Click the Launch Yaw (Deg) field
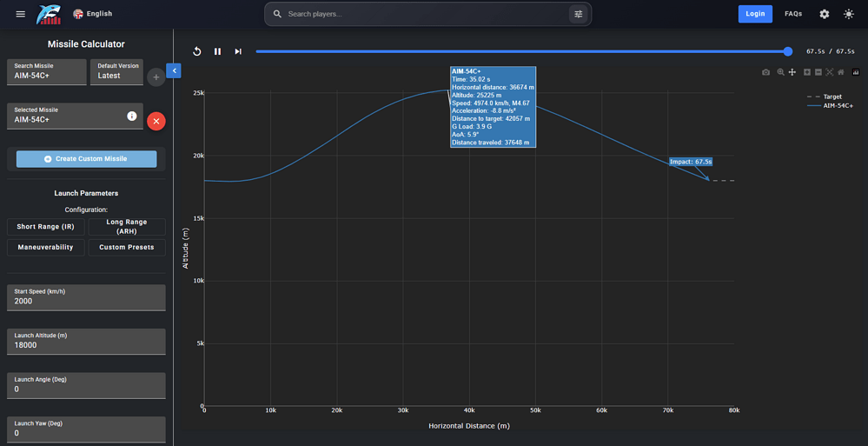 [x=86, y=429]
